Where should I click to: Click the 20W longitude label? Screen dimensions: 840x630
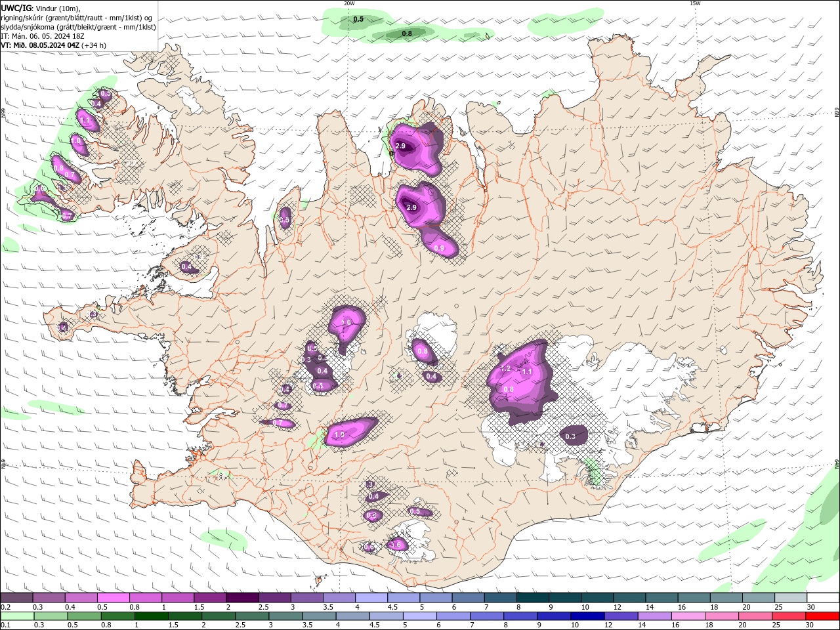click(x=349, y=3)
